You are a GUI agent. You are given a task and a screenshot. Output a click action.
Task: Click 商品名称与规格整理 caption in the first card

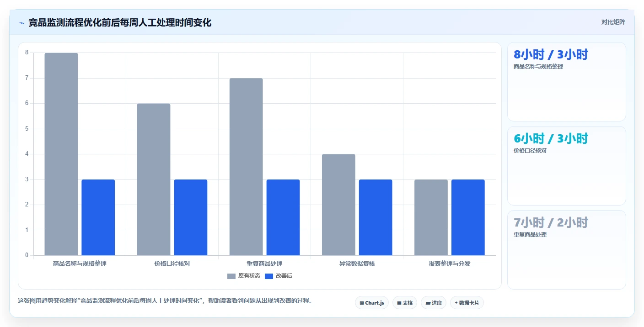click(538, 67)
